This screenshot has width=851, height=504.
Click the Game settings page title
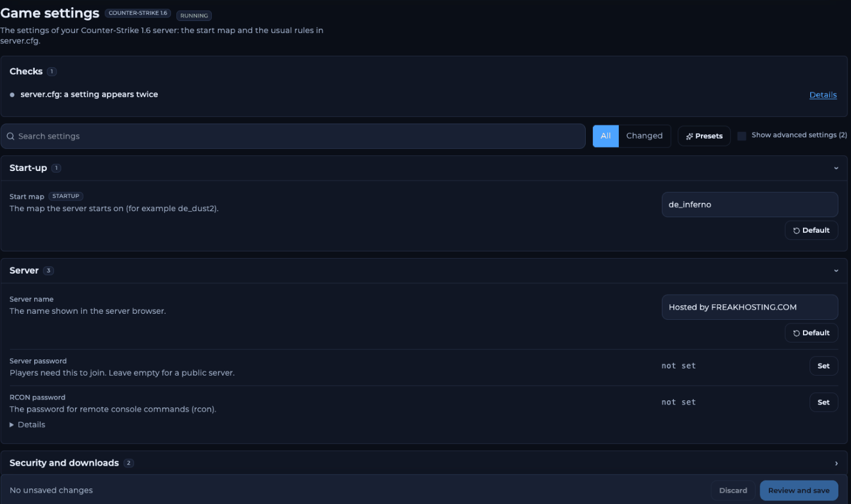coord(50,13)
